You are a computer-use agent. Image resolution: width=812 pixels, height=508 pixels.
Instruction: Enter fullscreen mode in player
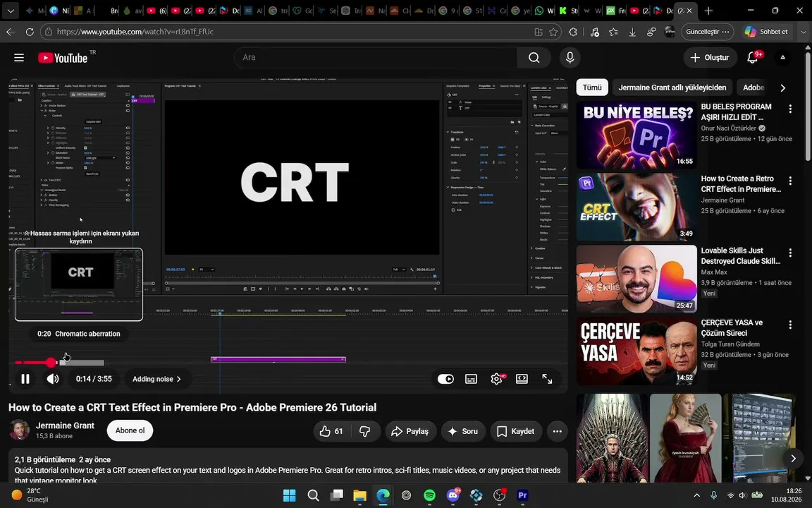(x=548, y=379)
